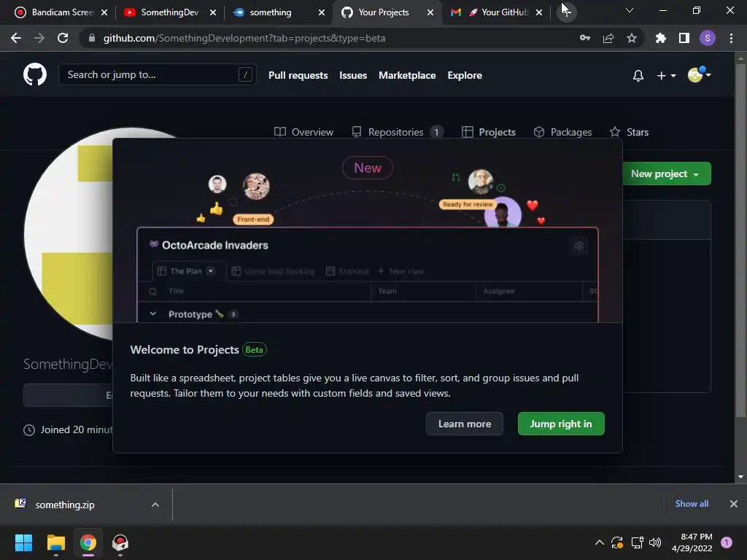Select the Projects profile tab
The image size is (747, 560).
tap(489, 132)
